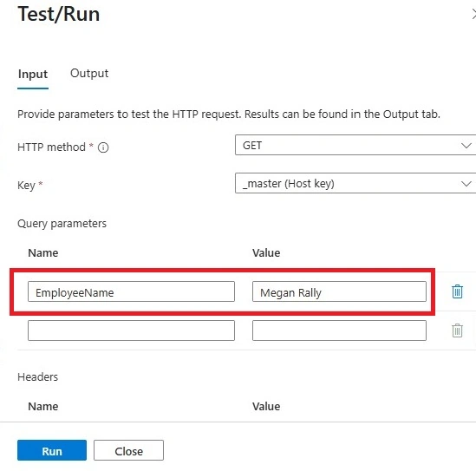Focus the Megan Rally value field
The height and width of the screenshot is (471, 476).
tap(339, 291)
